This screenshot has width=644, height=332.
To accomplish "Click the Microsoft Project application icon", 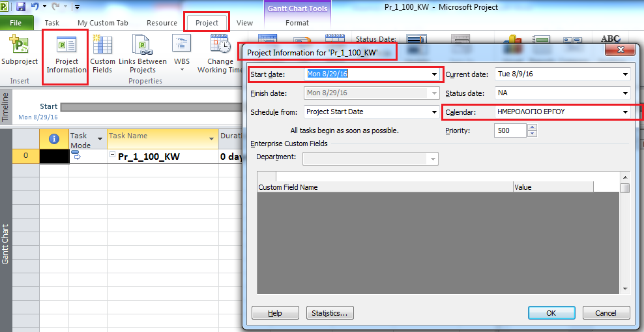I will click(5, 7).
